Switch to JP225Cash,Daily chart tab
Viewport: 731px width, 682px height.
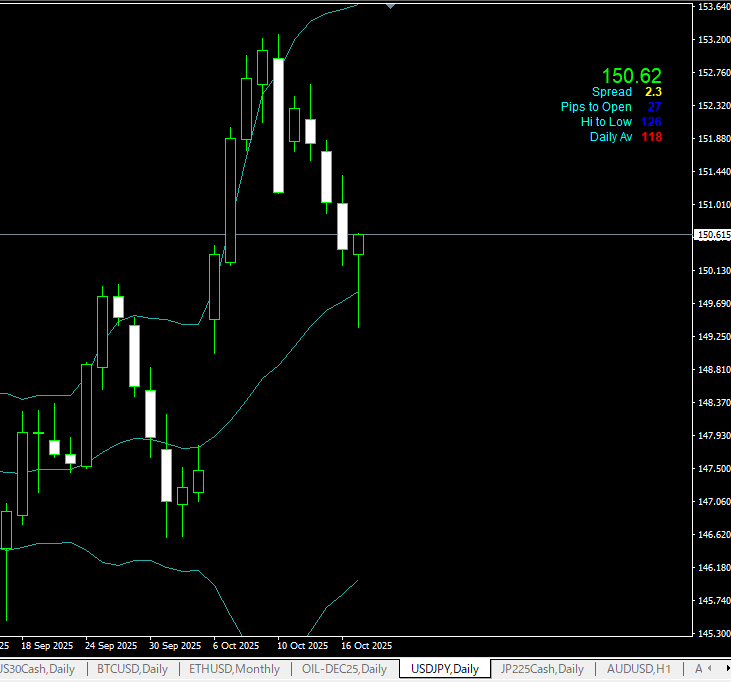(x=541, y=669)
